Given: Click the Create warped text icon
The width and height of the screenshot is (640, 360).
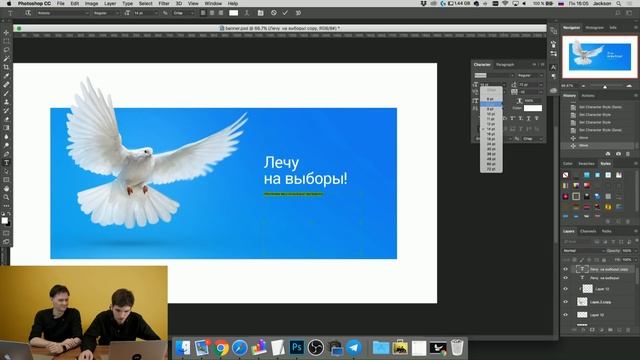Looking at the screenshot, I should tap(247, 13).
